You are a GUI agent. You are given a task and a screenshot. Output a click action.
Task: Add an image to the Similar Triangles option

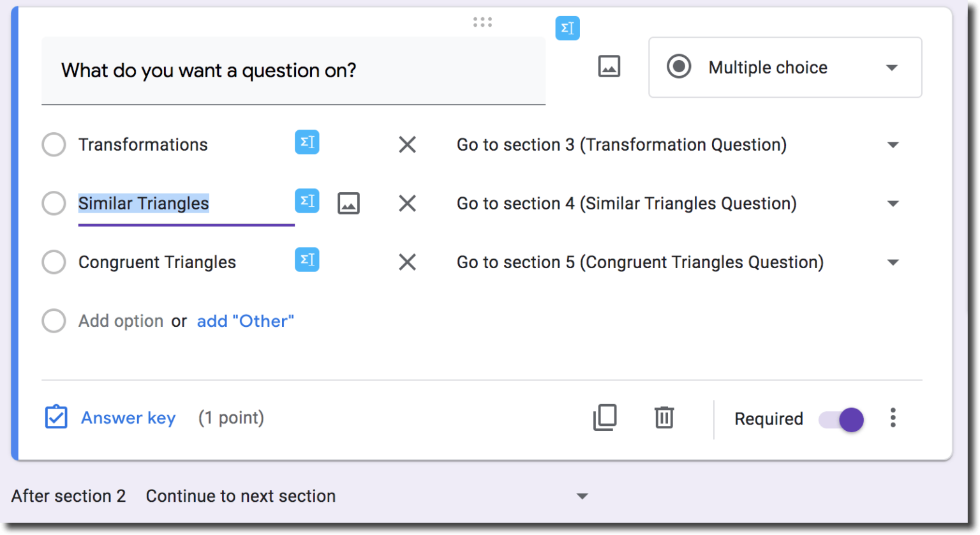[348, 204]
